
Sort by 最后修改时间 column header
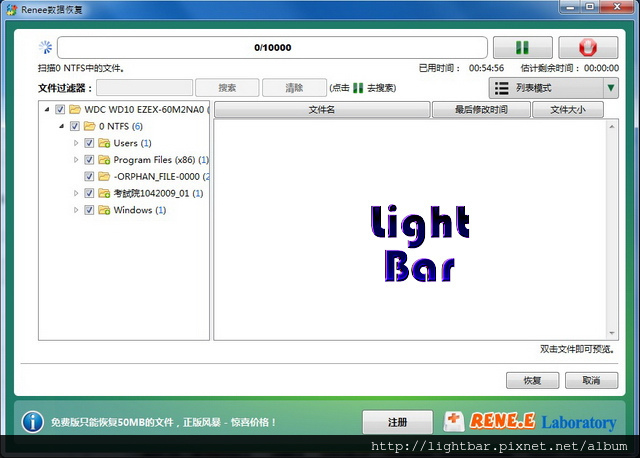pos(481,109)
